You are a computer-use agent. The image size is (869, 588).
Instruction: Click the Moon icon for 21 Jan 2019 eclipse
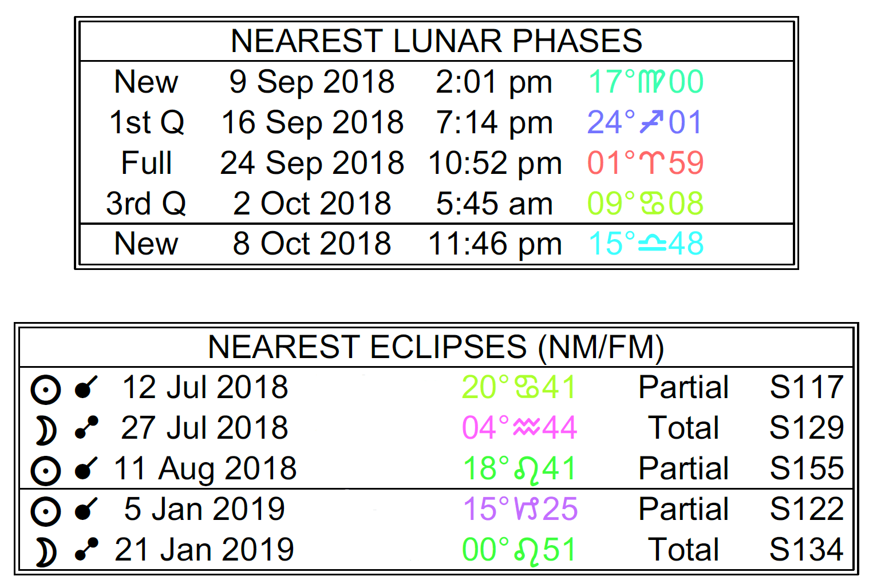click(45, 552)
